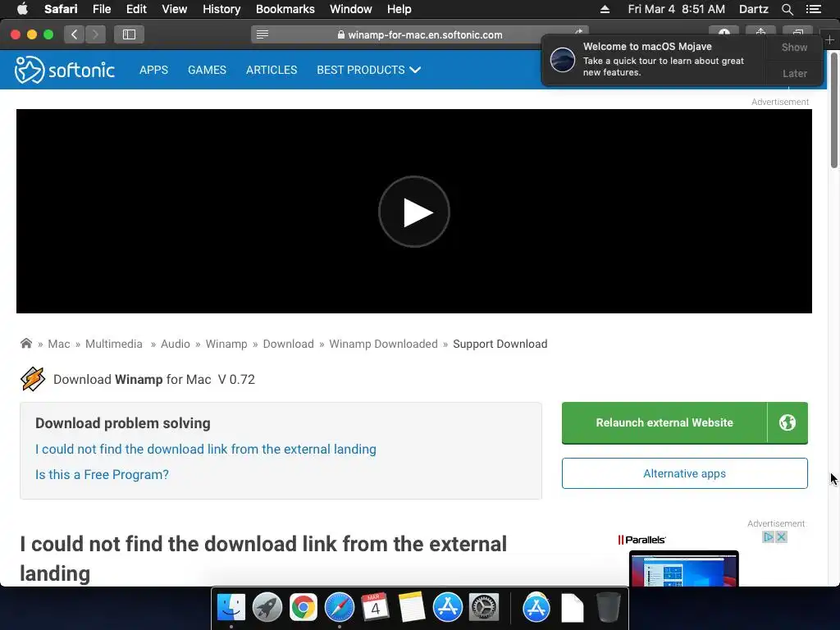Click the address bar URL field
This screenshot has width=840, height=630.
click(419, 34)
